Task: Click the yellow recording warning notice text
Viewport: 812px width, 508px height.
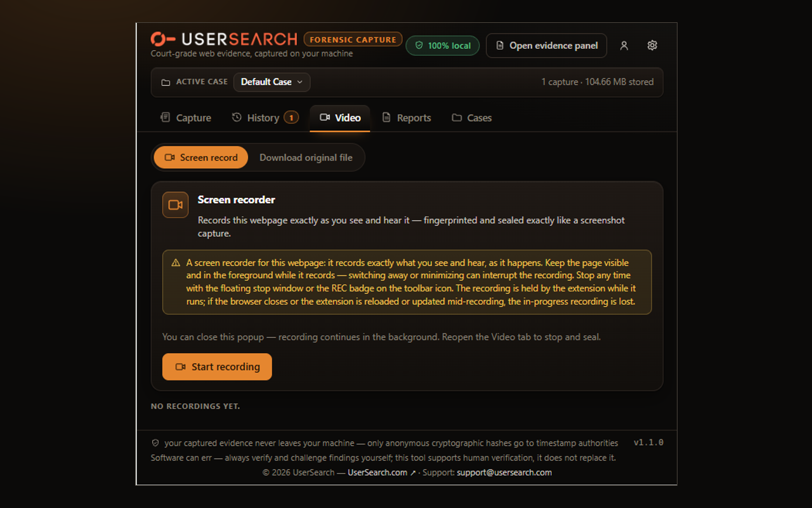Action: (411, 282)
